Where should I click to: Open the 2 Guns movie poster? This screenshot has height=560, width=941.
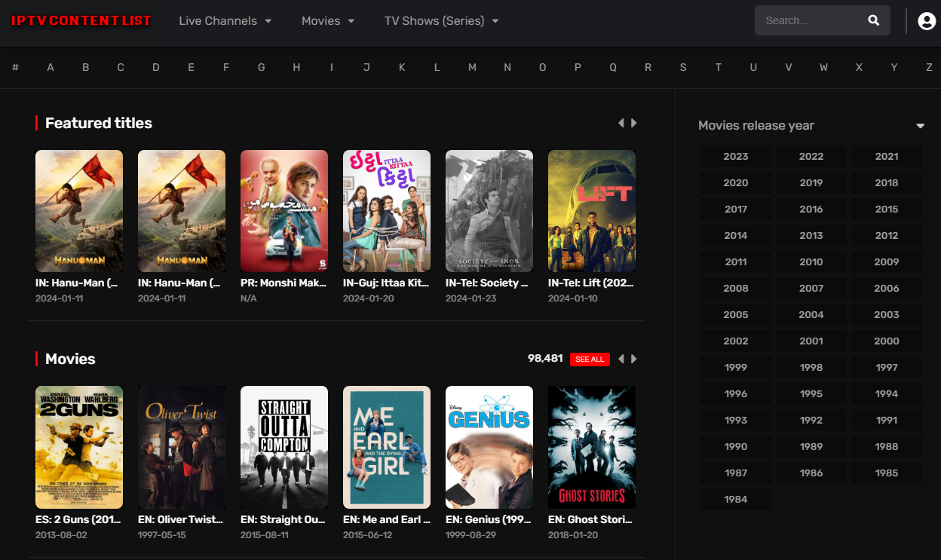click(x=79, y=447)
